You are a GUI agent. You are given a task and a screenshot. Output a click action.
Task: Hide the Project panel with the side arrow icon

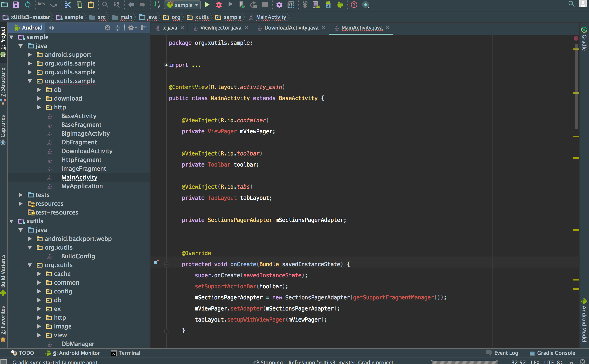point(144,28)
